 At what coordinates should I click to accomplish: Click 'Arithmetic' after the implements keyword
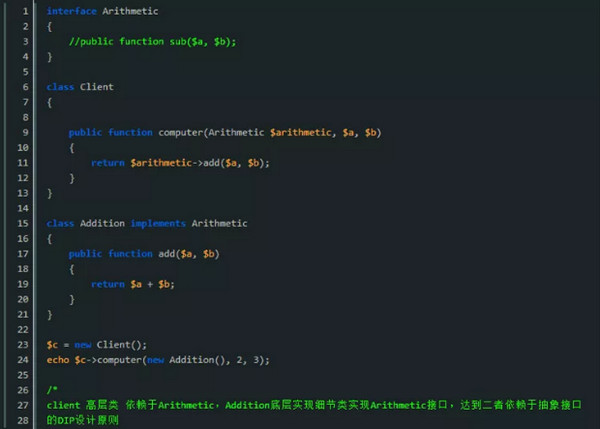219,223
